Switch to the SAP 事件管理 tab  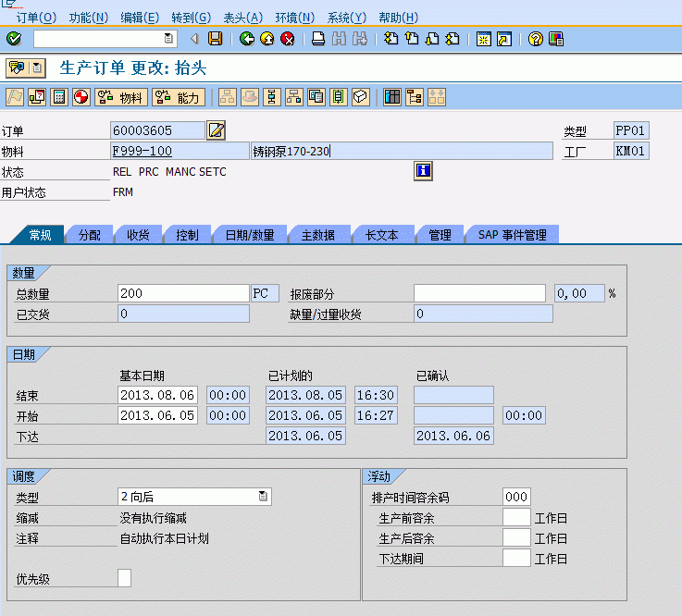[513, 235]
